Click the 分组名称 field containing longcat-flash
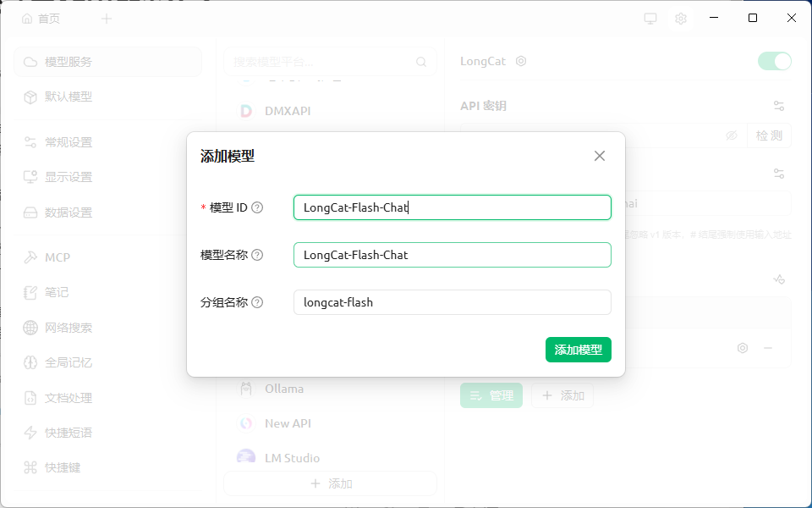Image resolution: width=812 pixels, height=508 pixels. (x=452, y=302)
